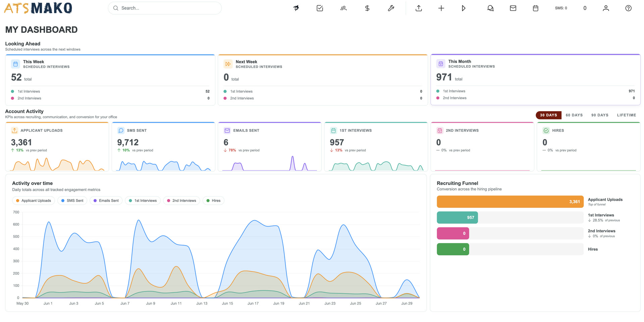Click the Activity over time heading

click(33, 183)
